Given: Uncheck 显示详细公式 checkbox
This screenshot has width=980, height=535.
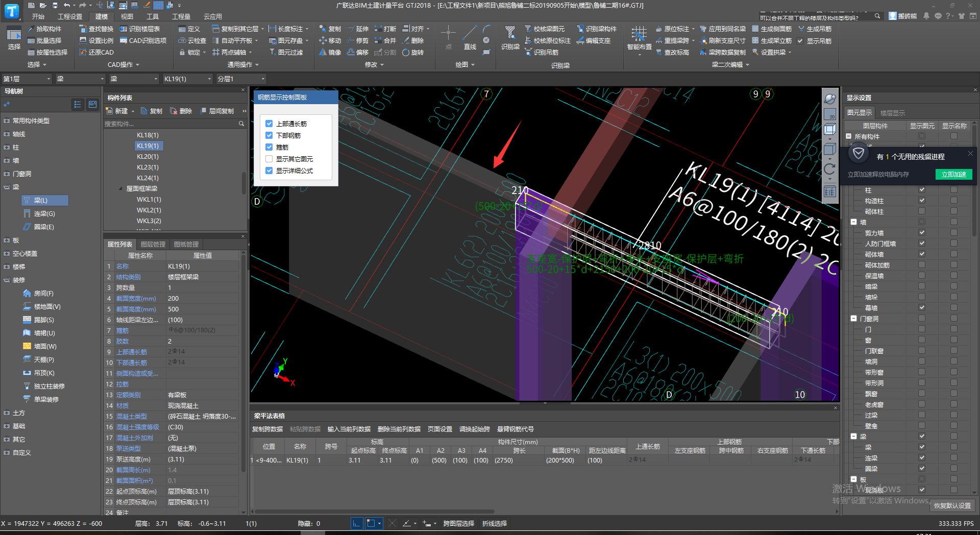Looking at the screenshot, I should pos(269,171).
